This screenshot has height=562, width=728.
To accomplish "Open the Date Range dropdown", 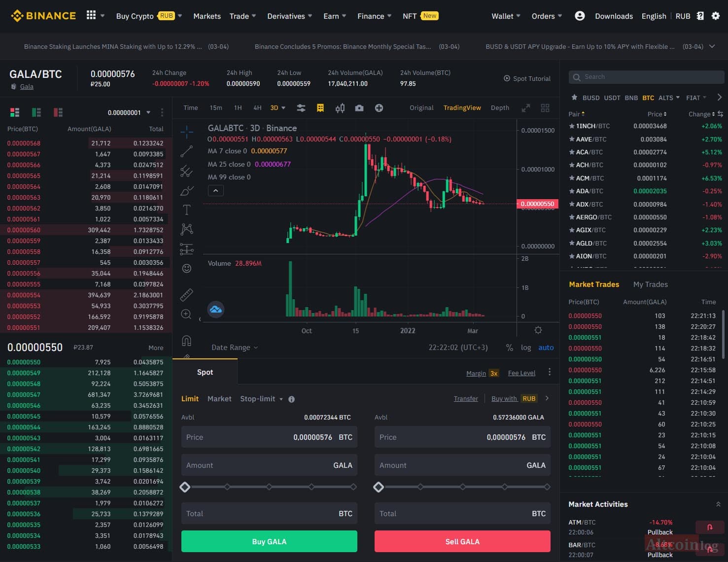I will (235, 348).
